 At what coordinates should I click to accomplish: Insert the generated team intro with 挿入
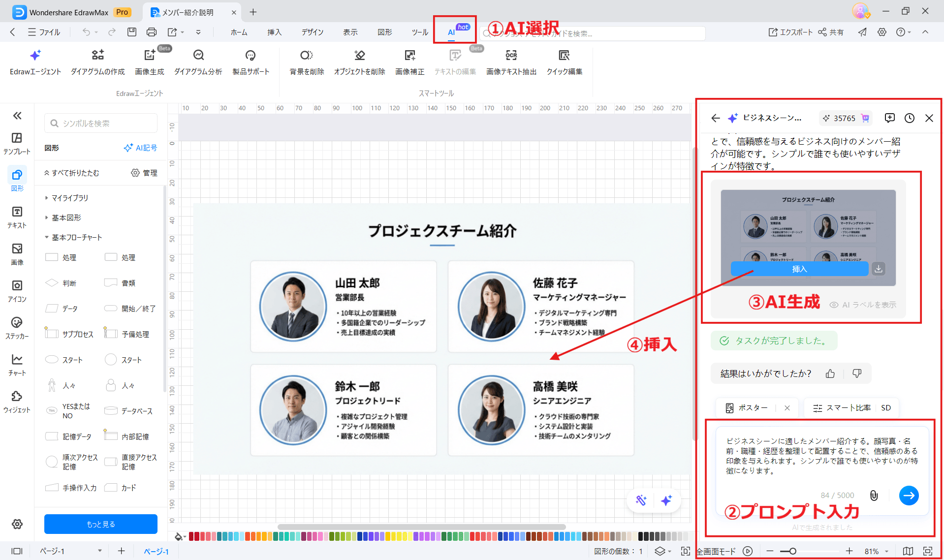pos(800,269)
